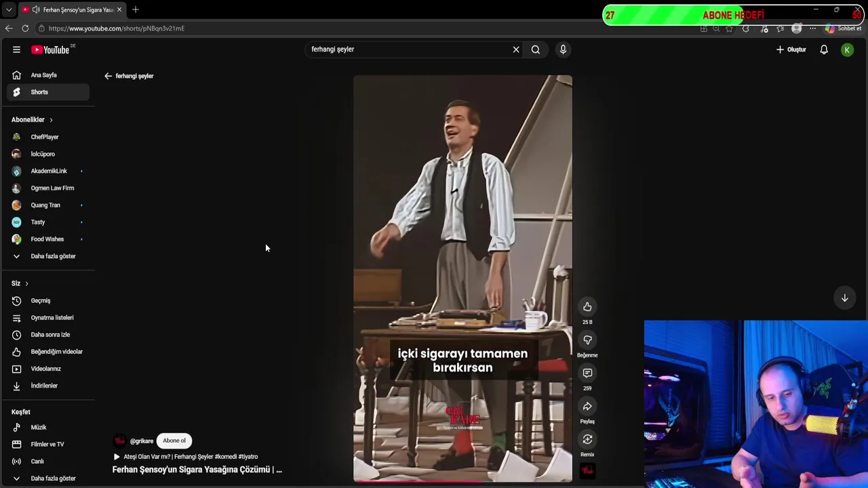Open the Oluştur create menu
This screenshot has height=488, width=868.
[791, 49]
